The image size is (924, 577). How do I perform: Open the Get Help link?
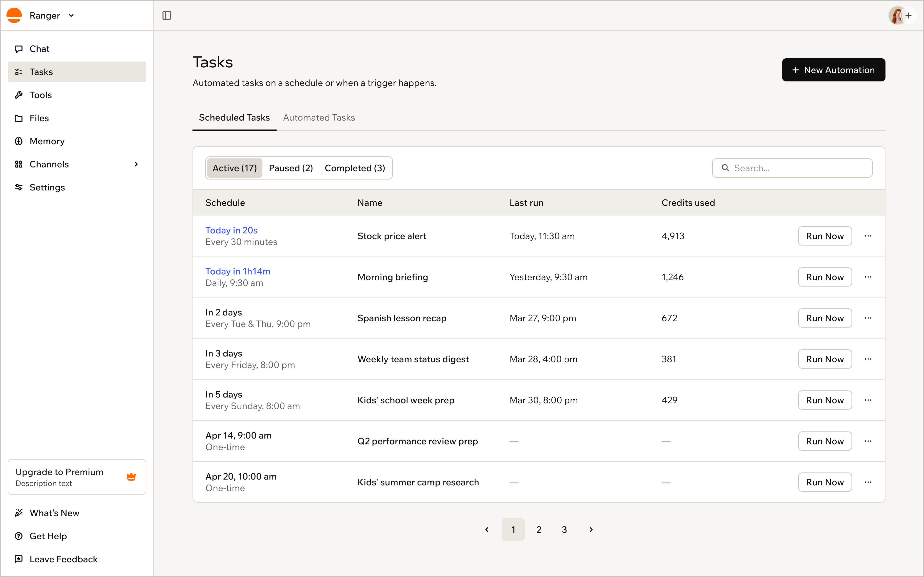(77, 536)
